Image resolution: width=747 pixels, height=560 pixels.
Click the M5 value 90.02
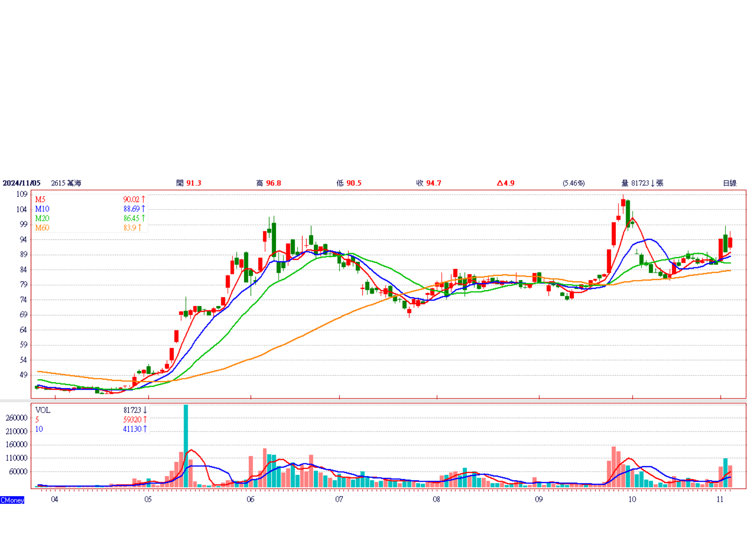[131, 199]
